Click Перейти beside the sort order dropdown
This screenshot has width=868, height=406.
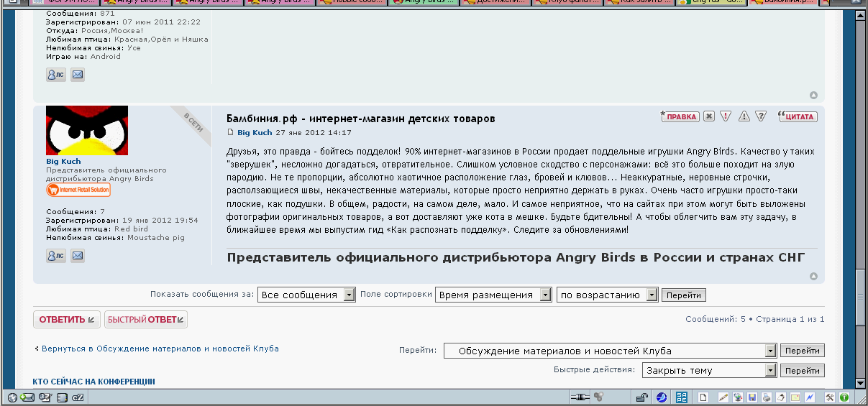pos(684,295)
